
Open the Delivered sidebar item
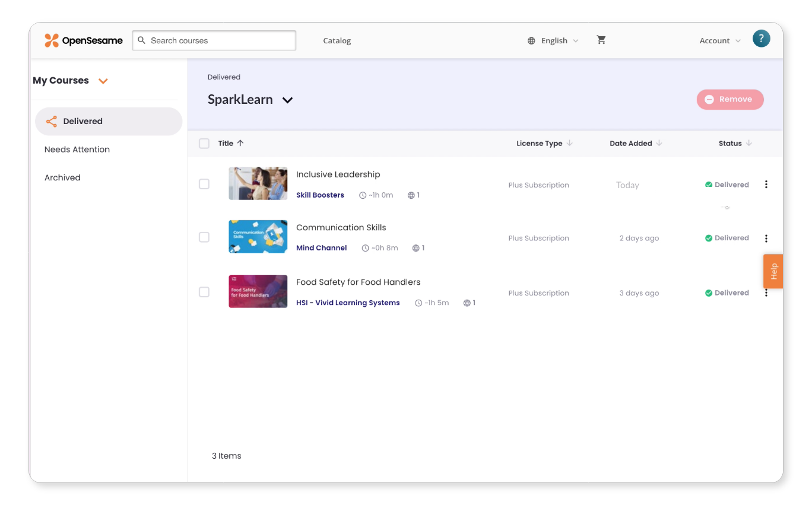(109, 121)
